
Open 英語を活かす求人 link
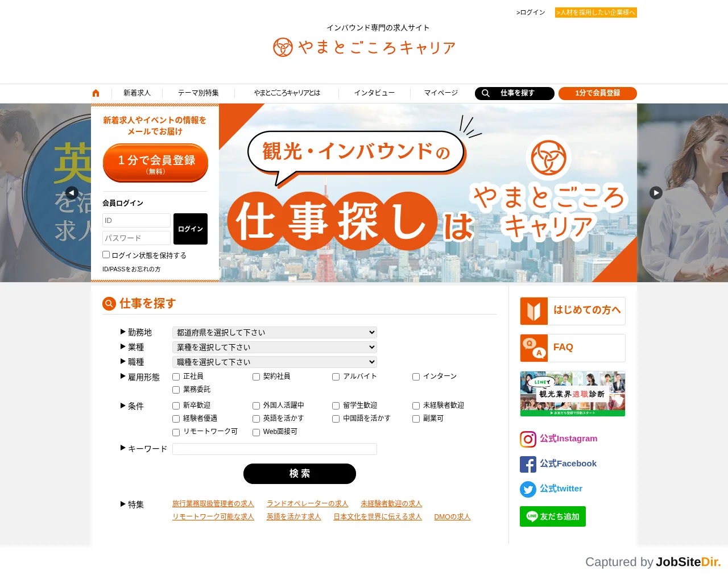pos(293,517)
